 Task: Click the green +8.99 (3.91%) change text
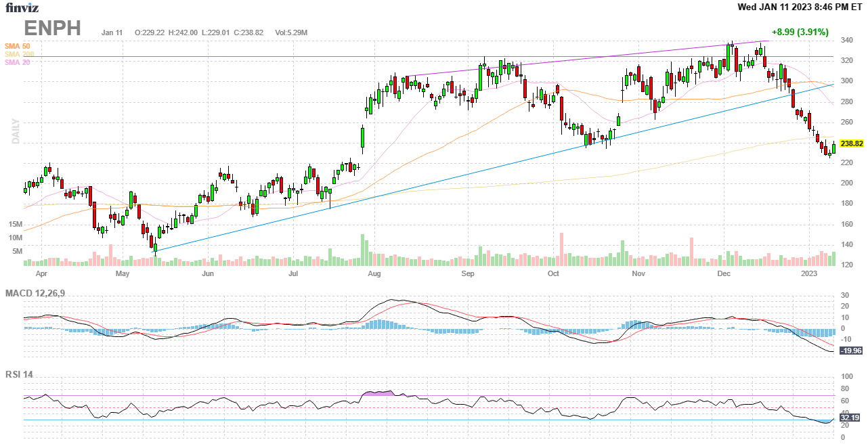click(x=800, y=32)
